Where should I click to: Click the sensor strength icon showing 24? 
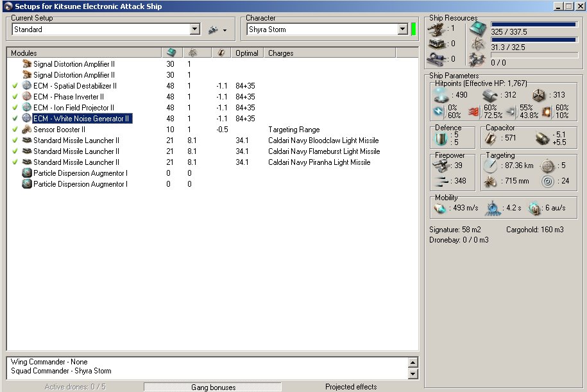click(547, 182)
